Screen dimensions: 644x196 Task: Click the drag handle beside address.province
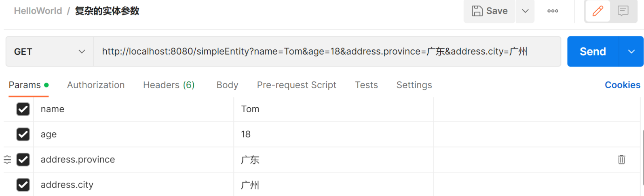7,160
